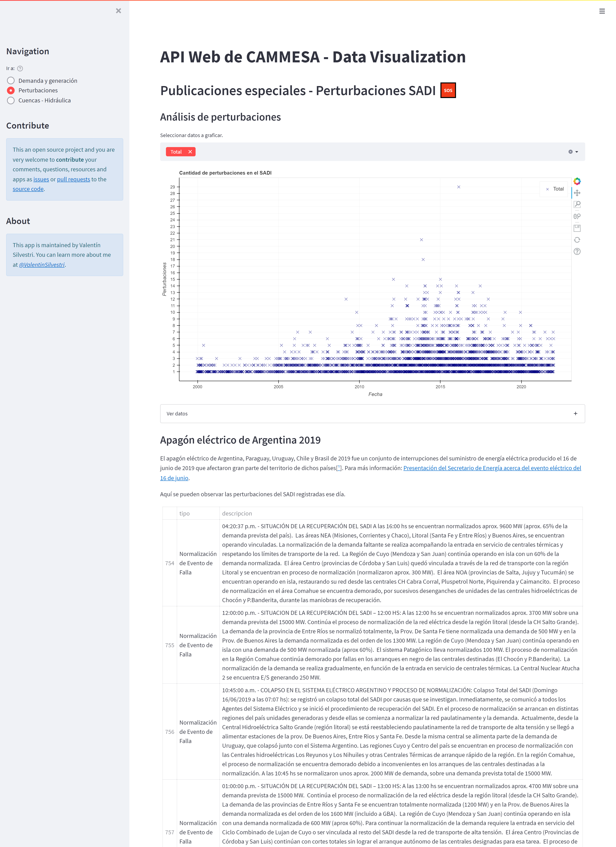Activate the Box Zoom tool
Image resolution: width=616 pixels, height=847 pixels.
tap(577, 205)
